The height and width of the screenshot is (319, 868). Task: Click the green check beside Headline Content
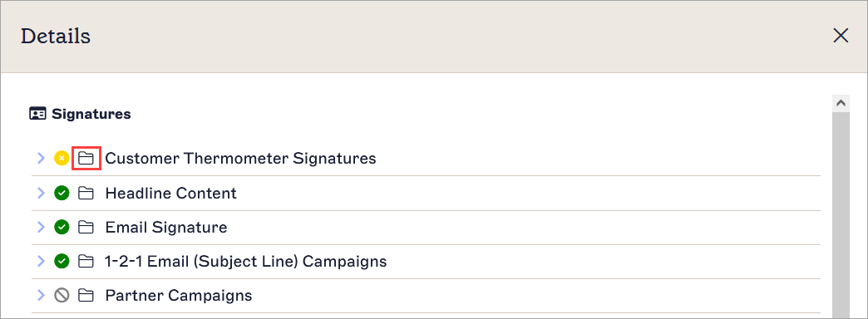pos(62,194)
